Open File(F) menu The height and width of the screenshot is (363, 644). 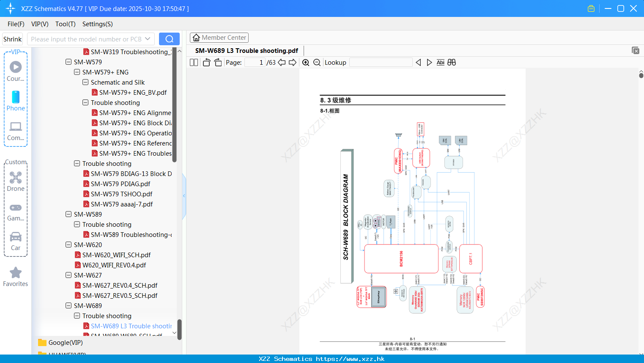tap(16, 24)
